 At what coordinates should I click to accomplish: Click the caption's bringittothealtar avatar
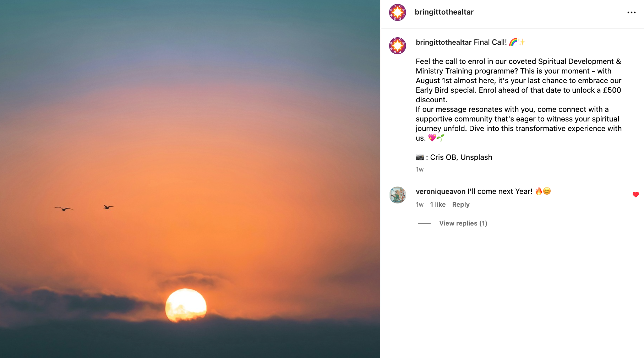pyautogui.click(x=398, y=46)
